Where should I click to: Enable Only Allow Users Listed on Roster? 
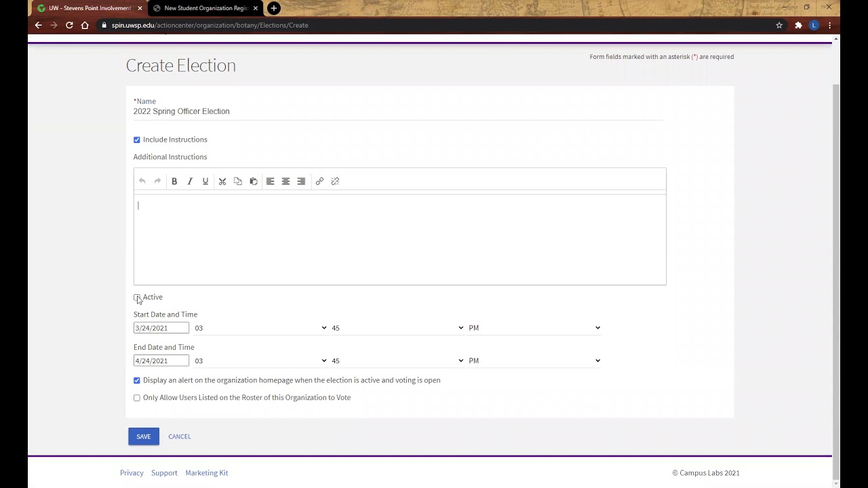click(x=137, y=398)
